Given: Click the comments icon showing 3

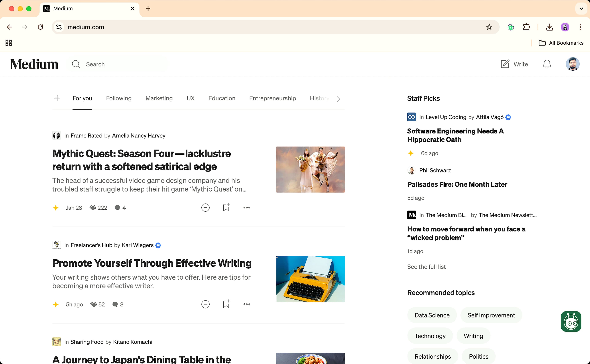Looking at the screenshot, I should click(x=115, y=304).
